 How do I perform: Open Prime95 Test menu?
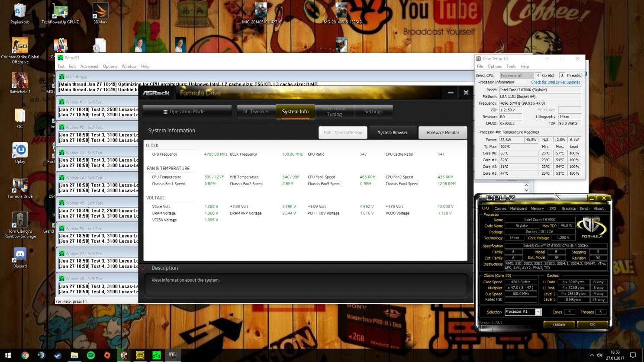[x=61, y=66]
